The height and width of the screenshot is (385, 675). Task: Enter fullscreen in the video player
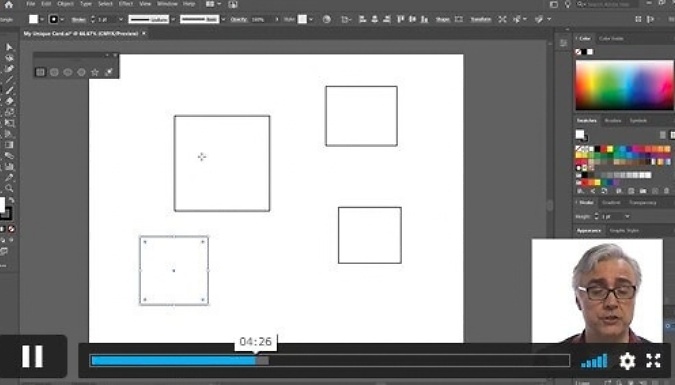[x=653, y=361]
